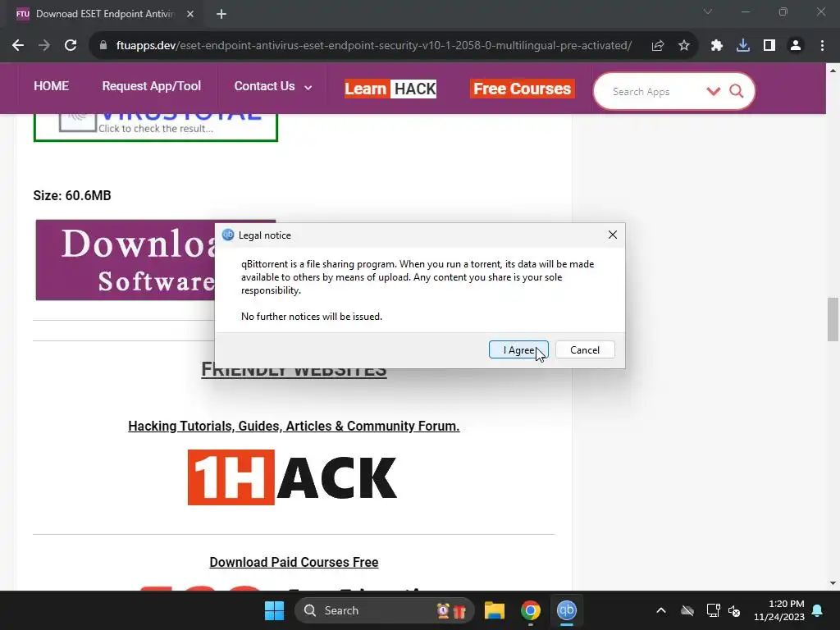
Task: Bookmark this page with the star icon
Action: (x=683, y=46)
